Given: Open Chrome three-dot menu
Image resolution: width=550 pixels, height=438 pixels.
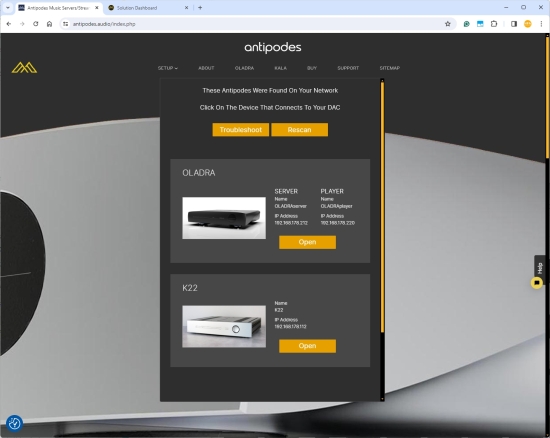Looking at the screenshot, I should tap(541, 24).
